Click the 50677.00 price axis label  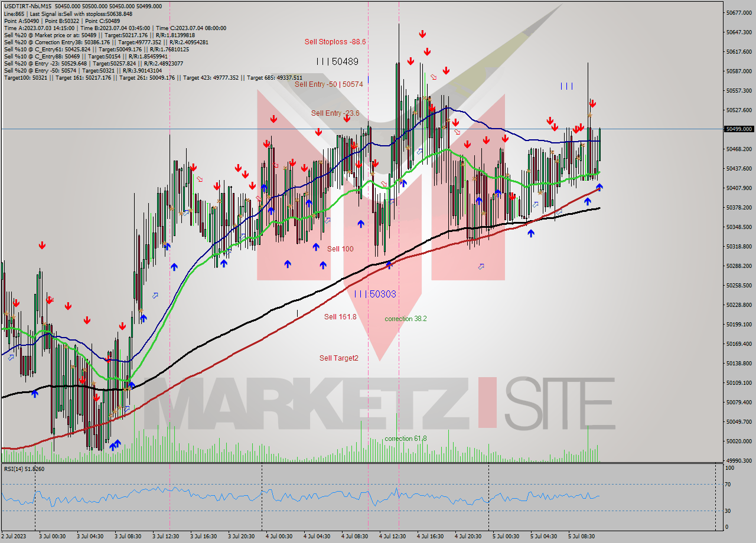pos(739,12)
